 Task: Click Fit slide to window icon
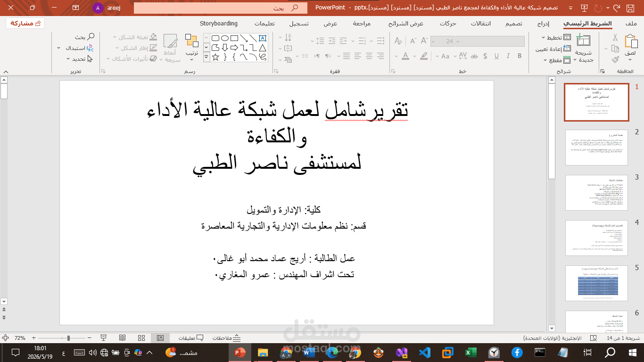pos(5,338)
